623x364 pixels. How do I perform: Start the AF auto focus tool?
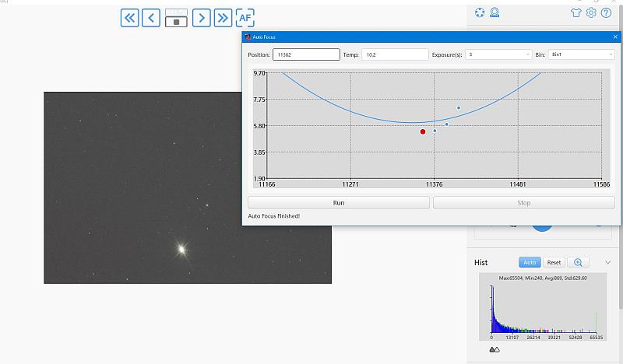coord(245,18)
